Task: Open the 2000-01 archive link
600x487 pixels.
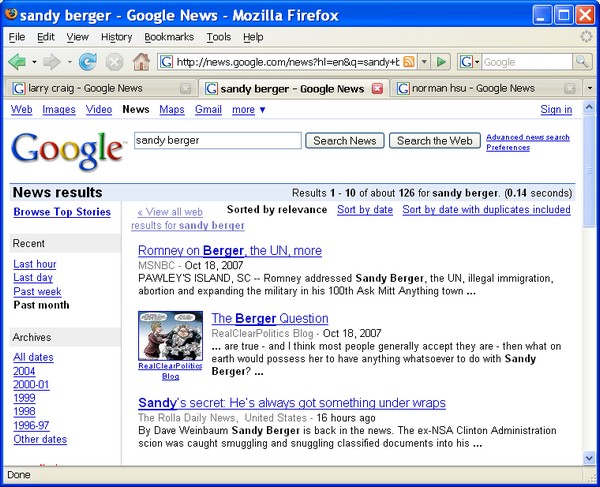Action: coord(31,384)
